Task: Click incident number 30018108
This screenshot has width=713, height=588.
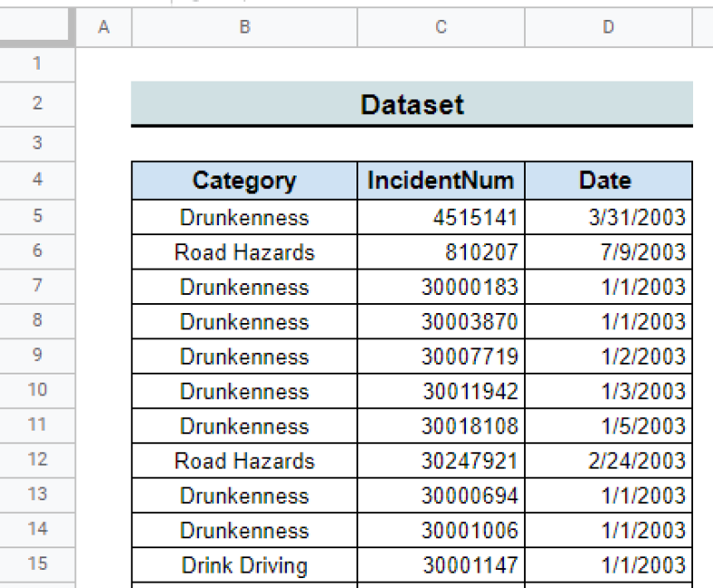Action: click(441, 426)
